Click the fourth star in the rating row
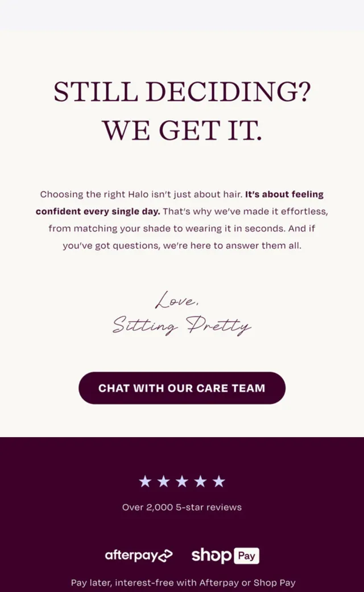Viewport: 364px width, 592px height. pyautogui.click(x=200, y=482)
